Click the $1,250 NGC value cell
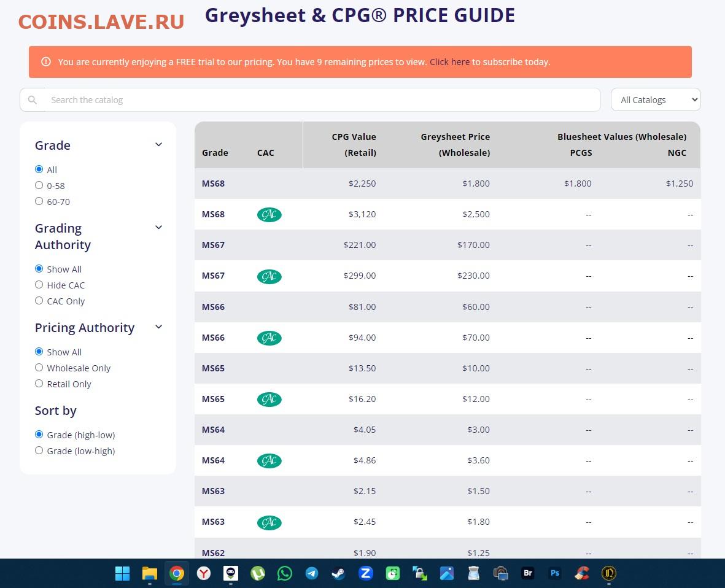 tap(679, 184)
